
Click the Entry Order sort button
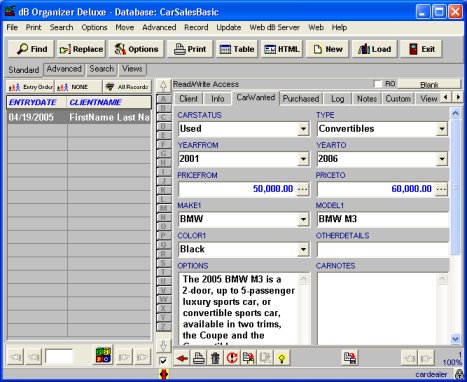30,87
